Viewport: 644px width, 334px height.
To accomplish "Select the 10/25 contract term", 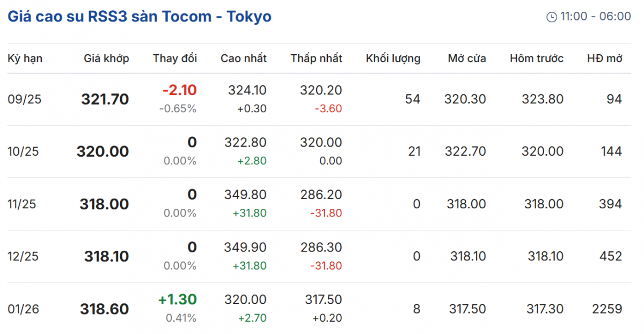I will tap(23, 151).
